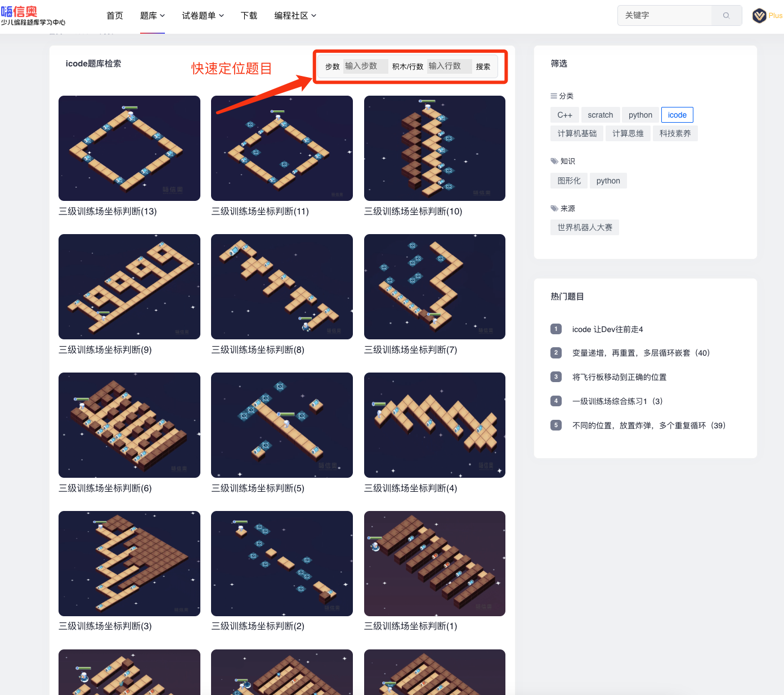The height and width of the screenshot is (695, 784).
Task: Click title text 三级训练场坐标判断(9)
Action: point(105,350)
